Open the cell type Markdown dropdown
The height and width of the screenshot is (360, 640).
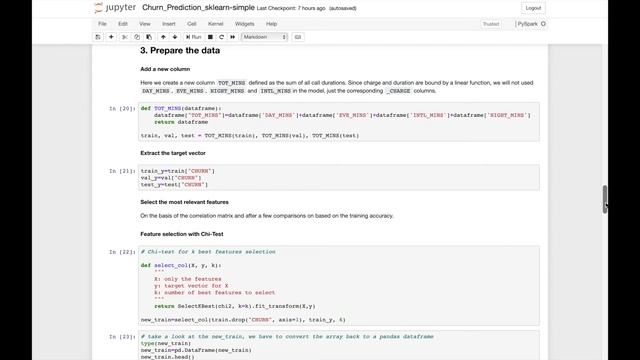264,37
